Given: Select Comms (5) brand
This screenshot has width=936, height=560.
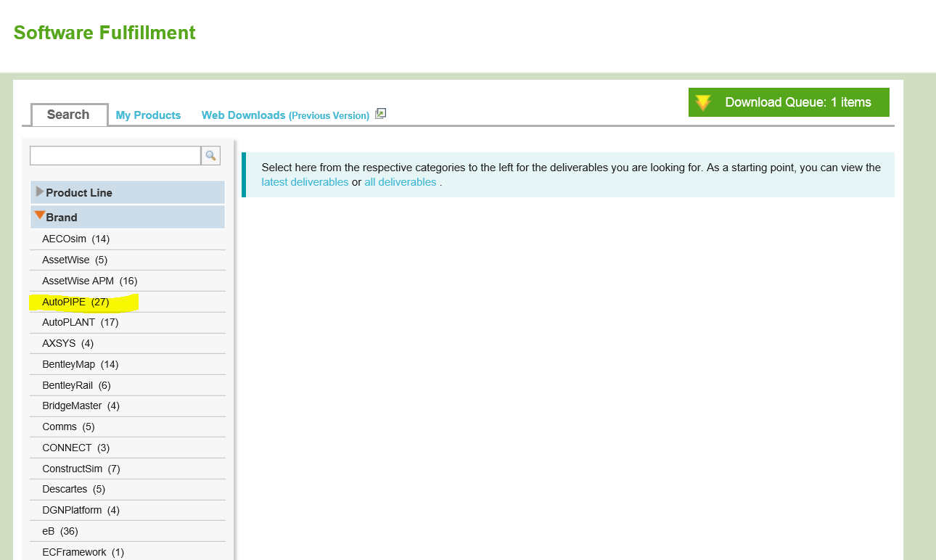Looking at the screenshot, I should (69, 427).
